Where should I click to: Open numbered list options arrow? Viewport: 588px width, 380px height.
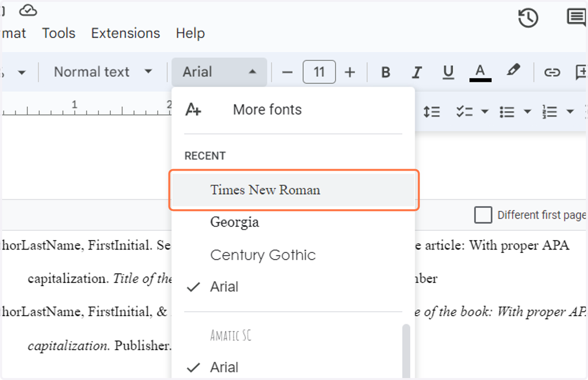570,112
